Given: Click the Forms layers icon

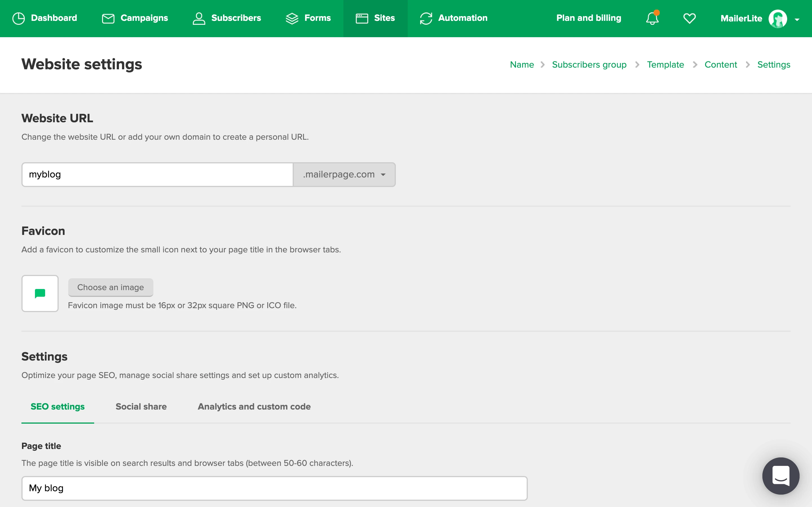Looking at the screenshot, I should click(x=292, y=18).
